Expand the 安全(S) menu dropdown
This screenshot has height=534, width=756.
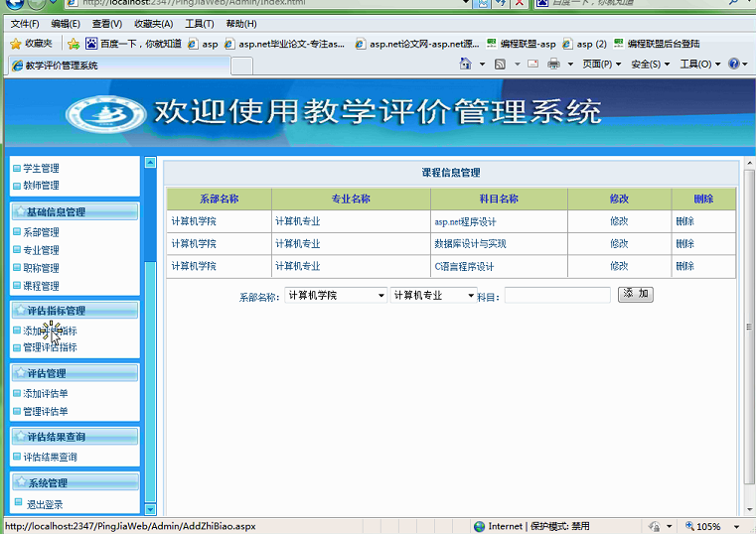(651, 64)
